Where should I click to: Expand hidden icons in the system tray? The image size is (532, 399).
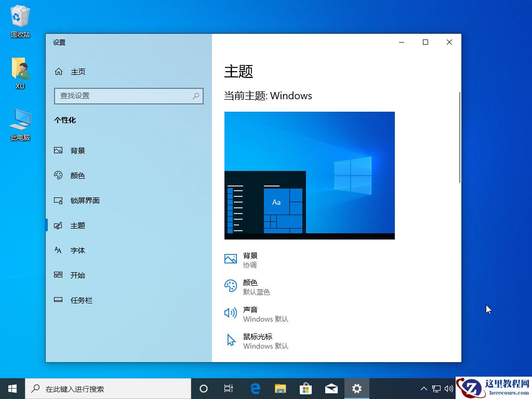424,388
